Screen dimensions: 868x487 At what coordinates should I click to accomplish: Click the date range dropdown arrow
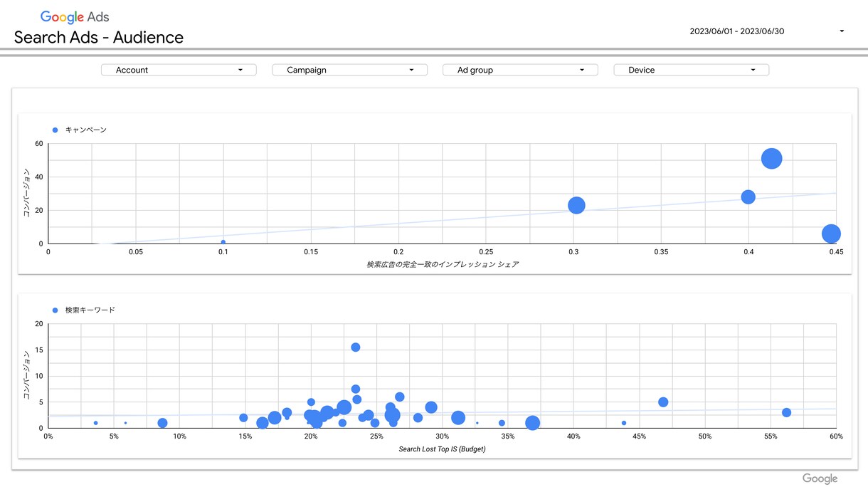click(x=842, y=31)
